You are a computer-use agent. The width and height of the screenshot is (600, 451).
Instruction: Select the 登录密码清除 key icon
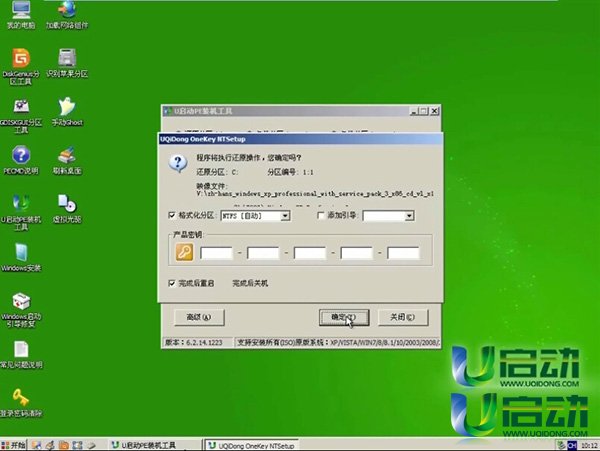point(21,403)
